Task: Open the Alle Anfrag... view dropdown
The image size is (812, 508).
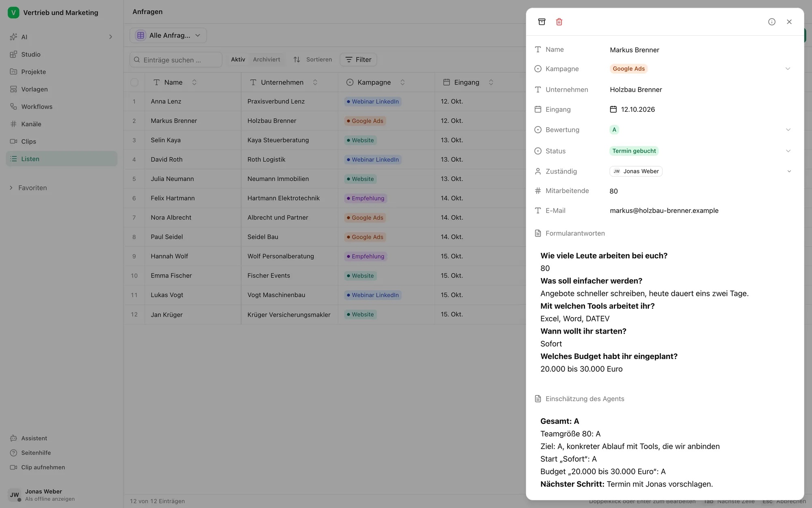Action: click(168, 35)
